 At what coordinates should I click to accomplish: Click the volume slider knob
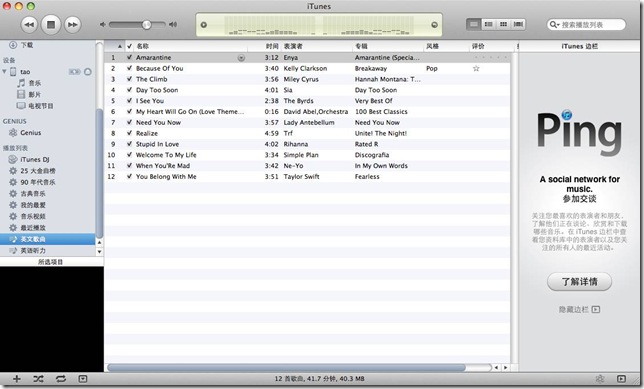point(147,25)
